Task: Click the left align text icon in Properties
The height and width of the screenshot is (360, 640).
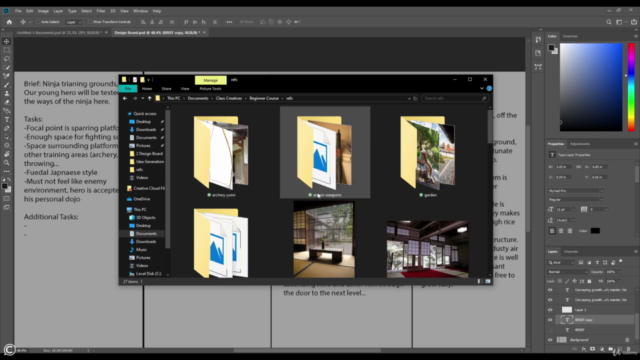Action: pyautogui.click(x=552, y=231)
